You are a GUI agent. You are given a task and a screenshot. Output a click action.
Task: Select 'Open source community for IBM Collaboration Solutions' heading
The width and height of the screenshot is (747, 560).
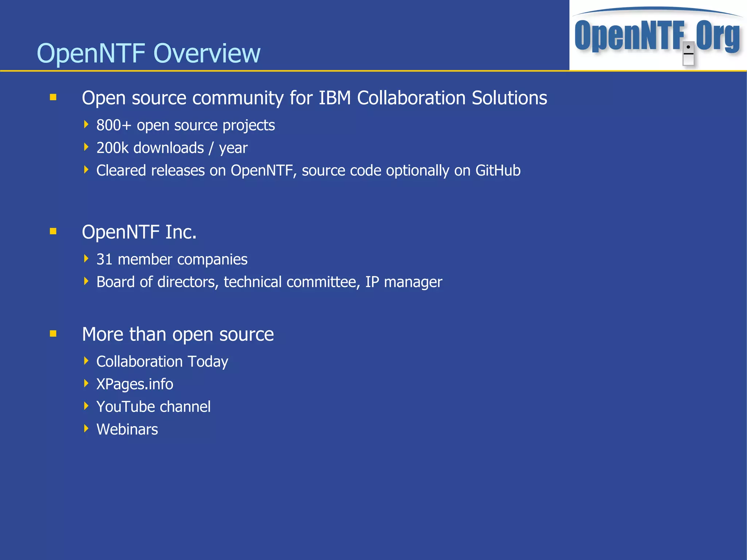(x=314, y=98)
